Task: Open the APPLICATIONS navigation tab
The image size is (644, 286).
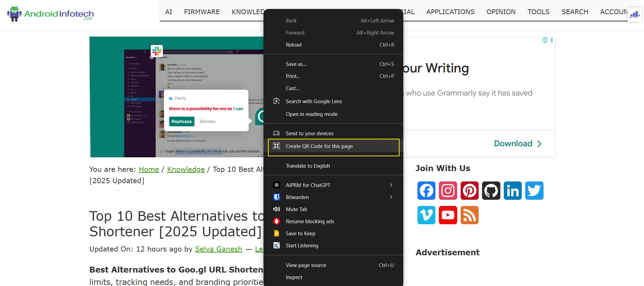Action: 450,12
